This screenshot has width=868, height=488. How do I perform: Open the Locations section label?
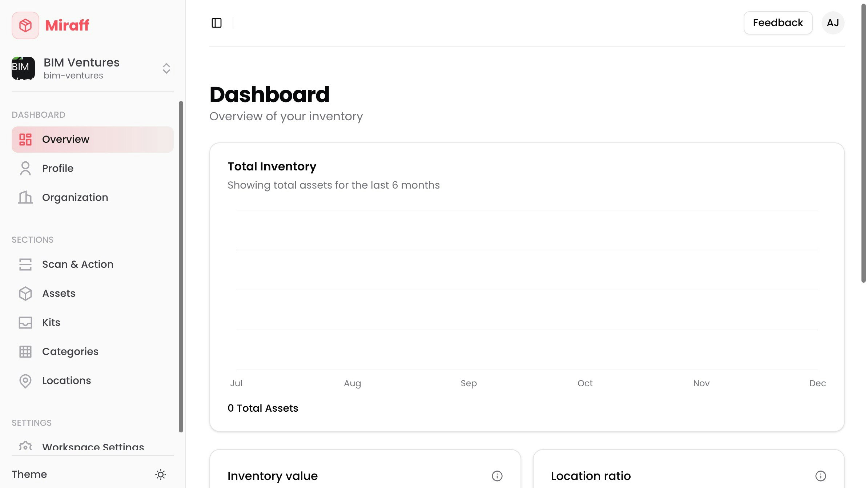point(67,381)
